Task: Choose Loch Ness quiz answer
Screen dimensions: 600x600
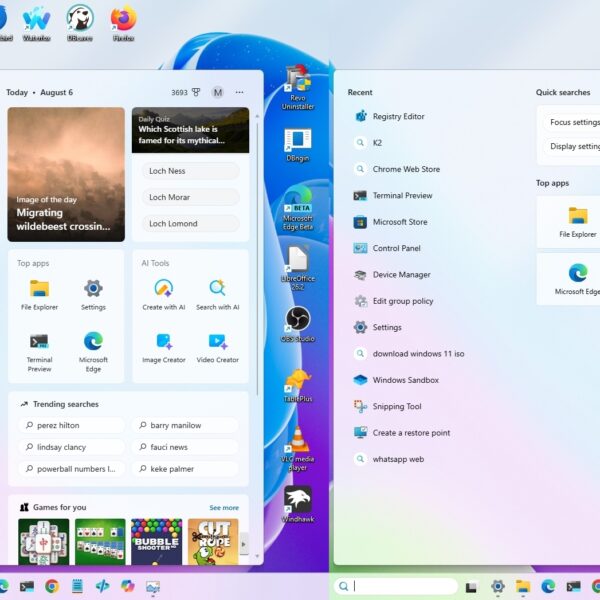Action: pos(191,171)
